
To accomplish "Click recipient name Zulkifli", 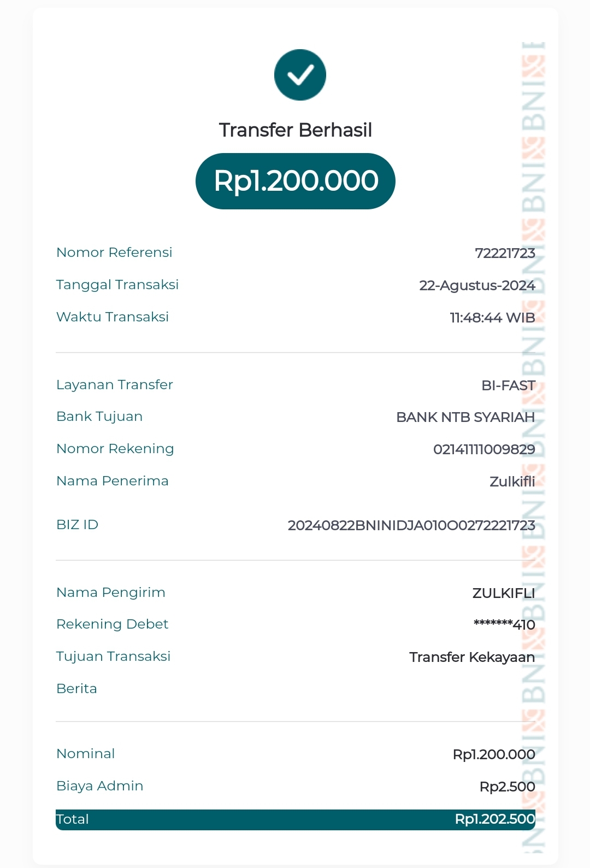I will 512,482.
